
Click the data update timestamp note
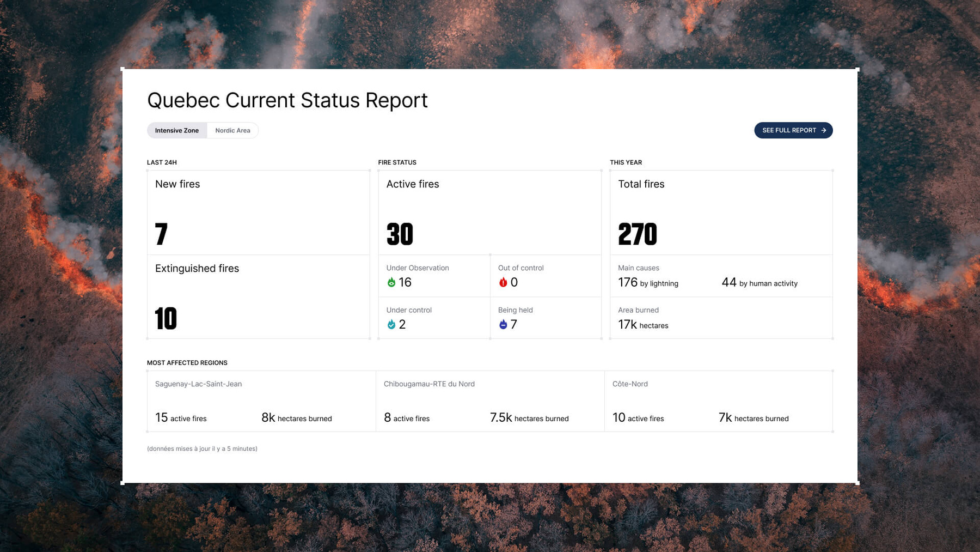coord(202,448)
